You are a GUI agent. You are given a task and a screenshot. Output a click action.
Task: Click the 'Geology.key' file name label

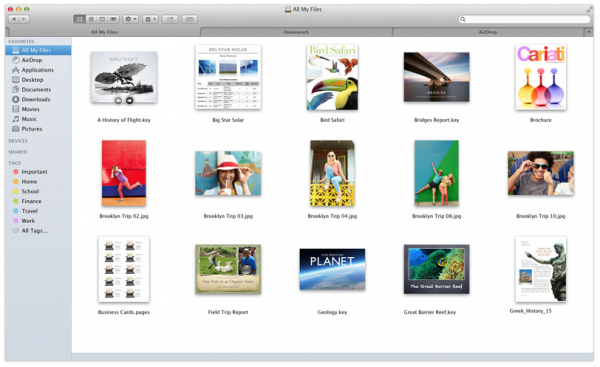(x=332, y=312)
